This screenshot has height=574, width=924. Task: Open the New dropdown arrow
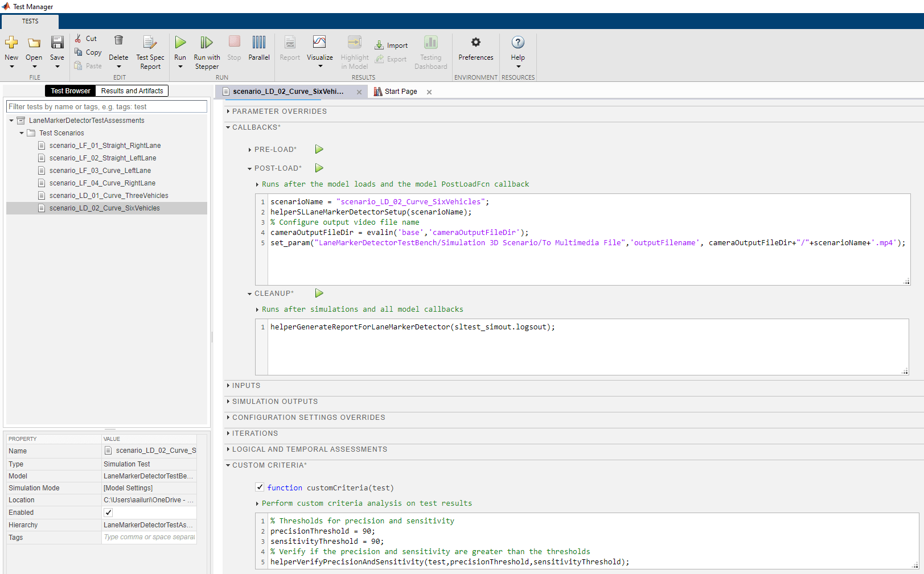(11, 67)
